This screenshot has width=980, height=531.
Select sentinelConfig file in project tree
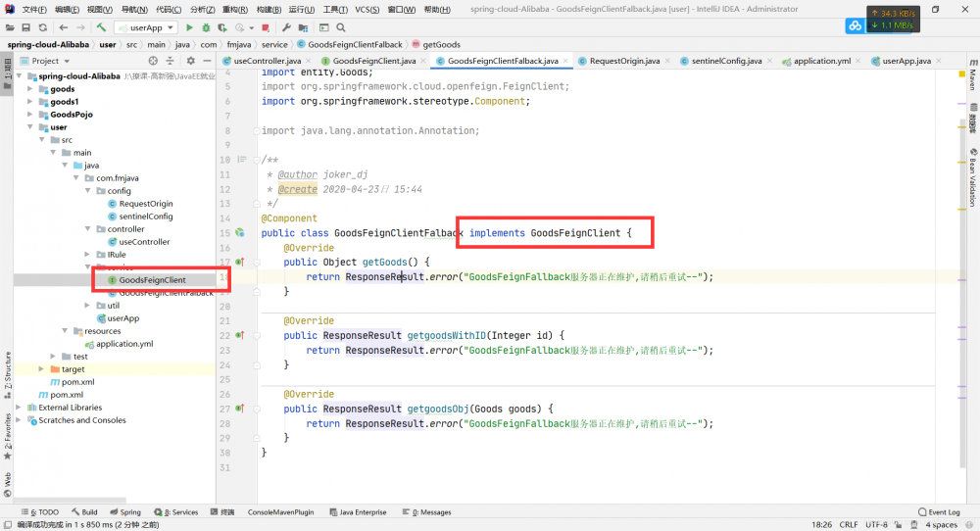(145, 217)
